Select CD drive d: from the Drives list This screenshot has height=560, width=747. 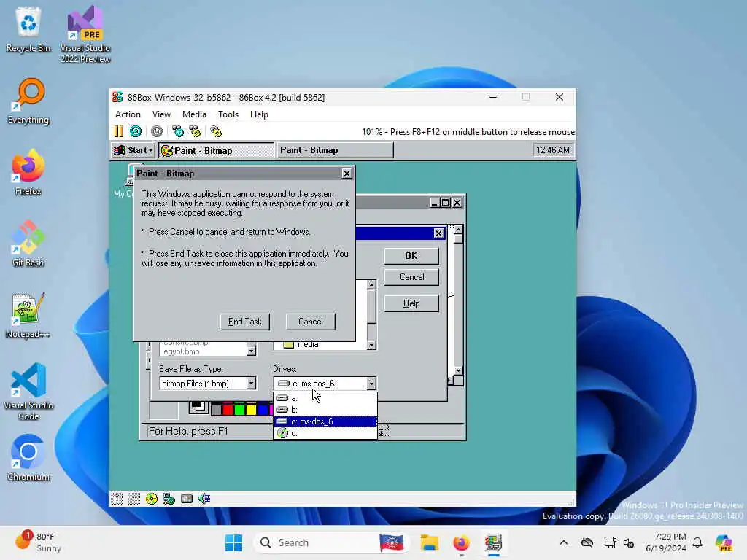point(325,433)
